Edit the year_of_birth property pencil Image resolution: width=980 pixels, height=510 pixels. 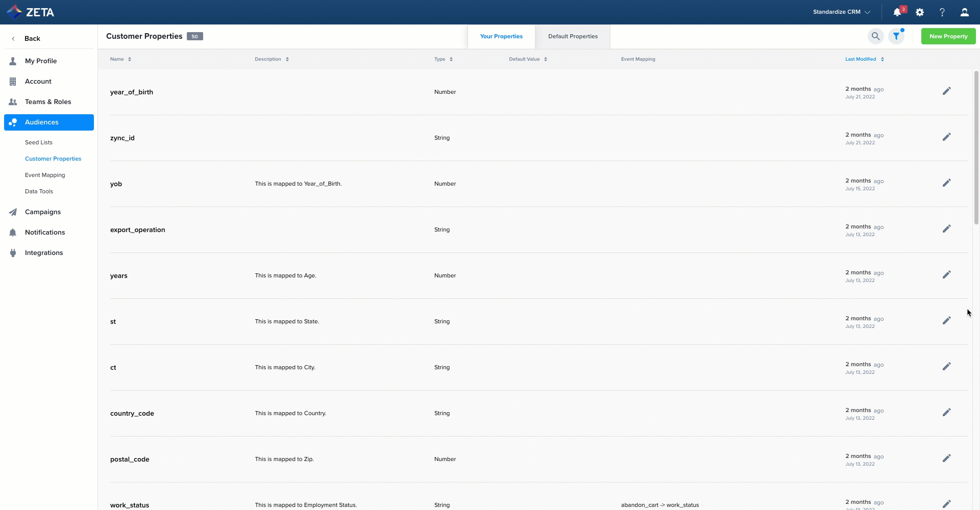[946, 91]
